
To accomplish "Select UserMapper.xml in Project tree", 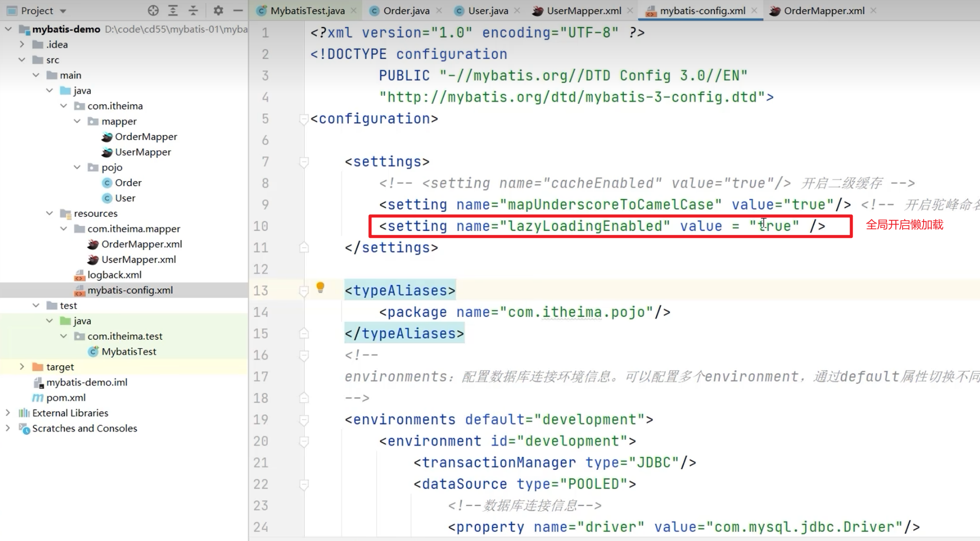I will tap(139, 259).
